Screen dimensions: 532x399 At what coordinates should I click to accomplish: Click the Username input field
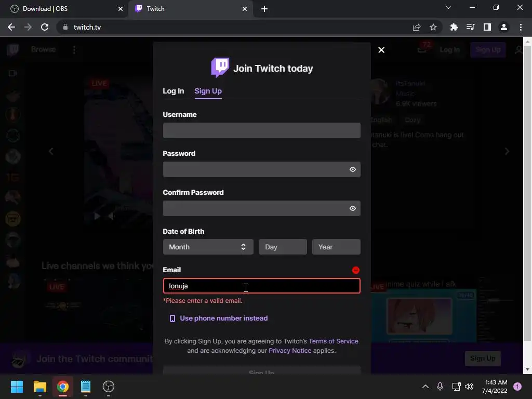point(261,130)
